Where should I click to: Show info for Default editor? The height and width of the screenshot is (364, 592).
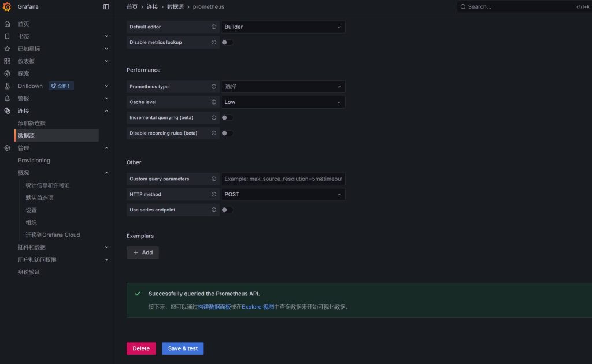(214, 27)
